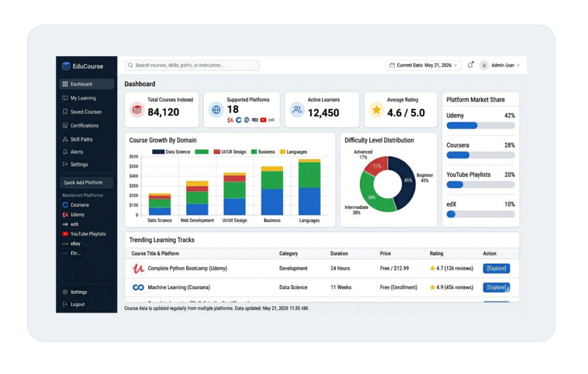Click the Alerts bell icon in sidebar
Screen dimensions: 588x374
[x=65, y=152]
